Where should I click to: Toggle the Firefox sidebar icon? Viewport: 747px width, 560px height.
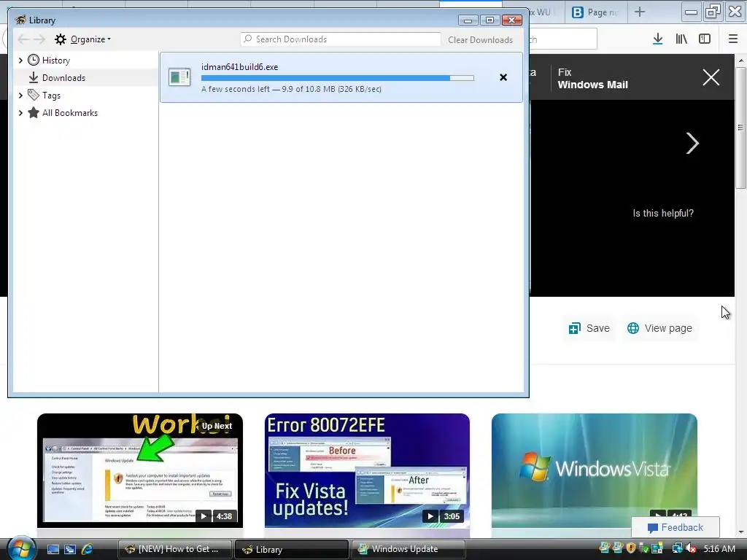click(705, 39)
